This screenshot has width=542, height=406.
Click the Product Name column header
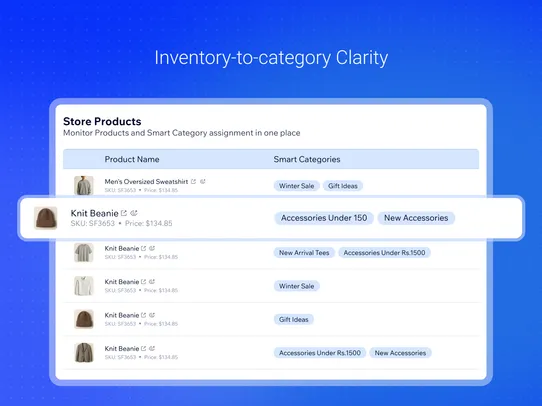[132, 159]
